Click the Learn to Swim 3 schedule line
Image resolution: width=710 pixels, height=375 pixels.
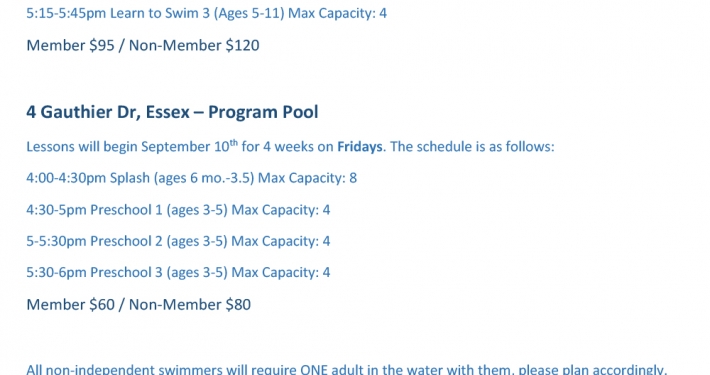206,13
